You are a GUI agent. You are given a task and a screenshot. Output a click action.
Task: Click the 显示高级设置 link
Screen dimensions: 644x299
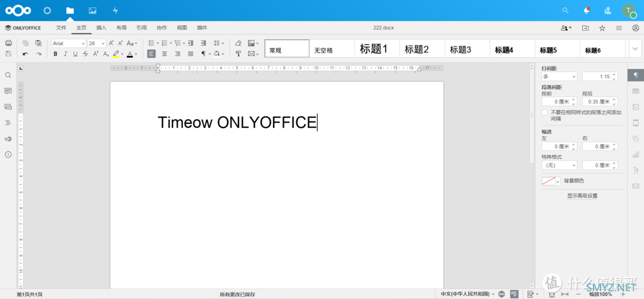[x=583, y=196]
